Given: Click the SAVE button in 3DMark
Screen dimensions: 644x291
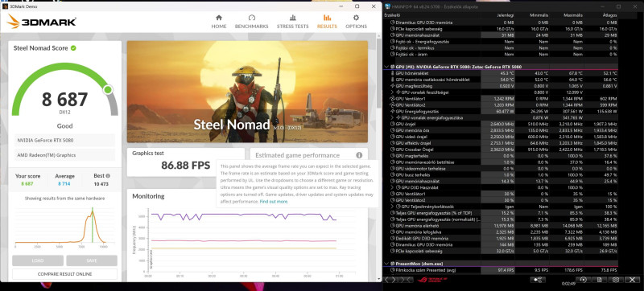Looking at the screenshot, I should pos(92,260).
